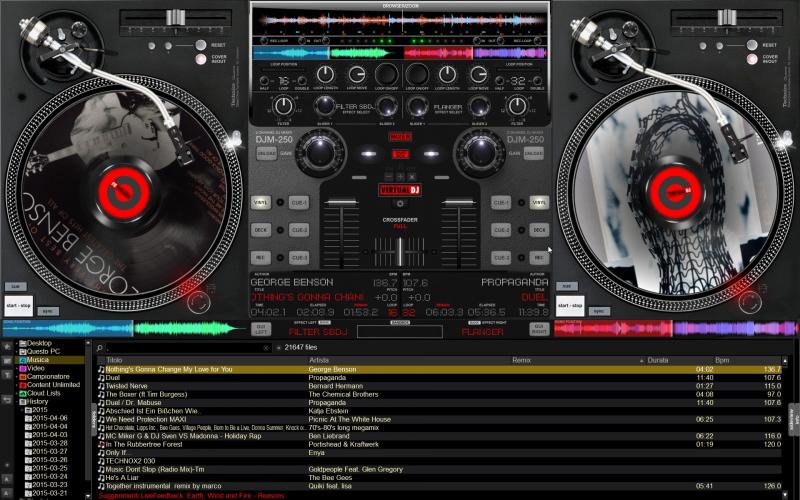Open the 2015-04-06 history entry
The height and width of the screenshot is (500, 800).
pyautogui.click(x=49, y=418)
